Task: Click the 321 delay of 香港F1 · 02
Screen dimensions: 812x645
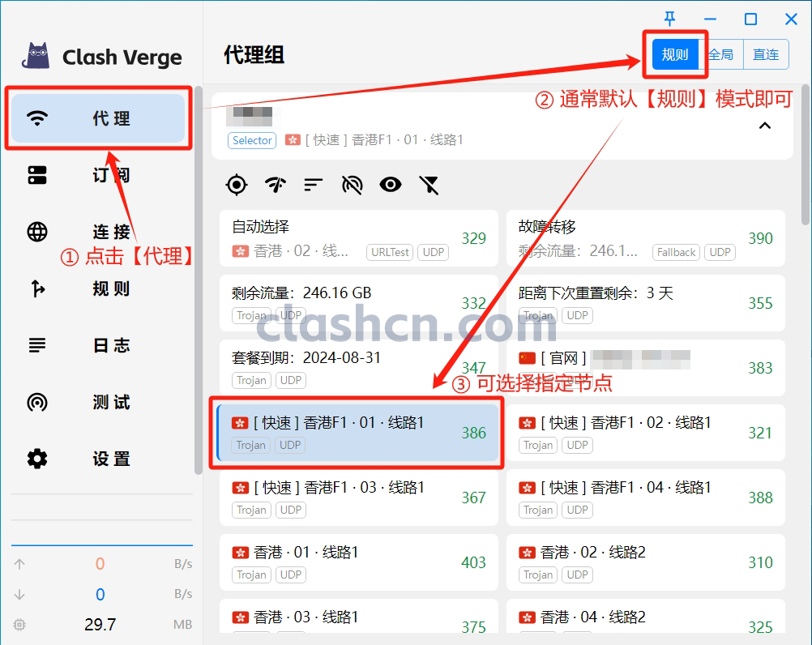Action: point(761,433)
